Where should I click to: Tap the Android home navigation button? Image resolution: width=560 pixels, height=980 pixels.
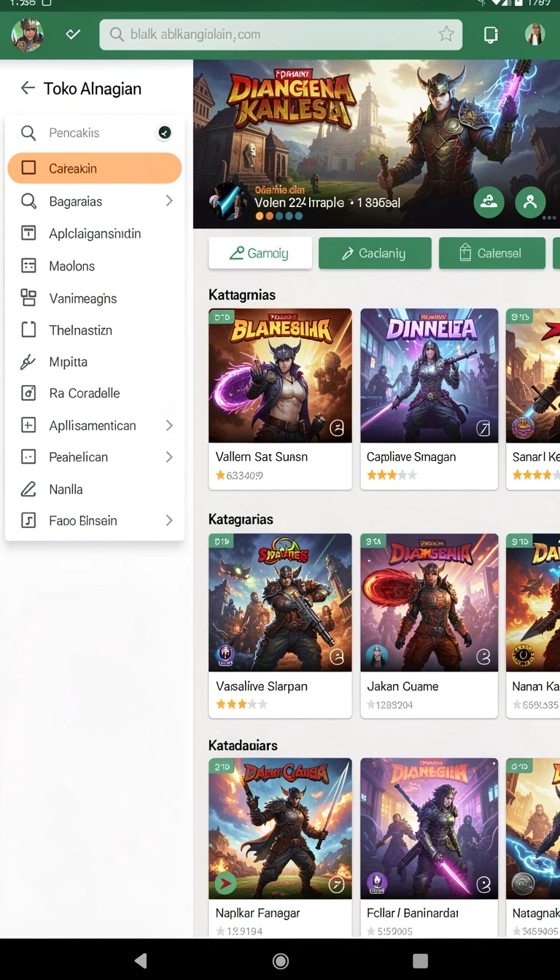click(x=280, y=960)
